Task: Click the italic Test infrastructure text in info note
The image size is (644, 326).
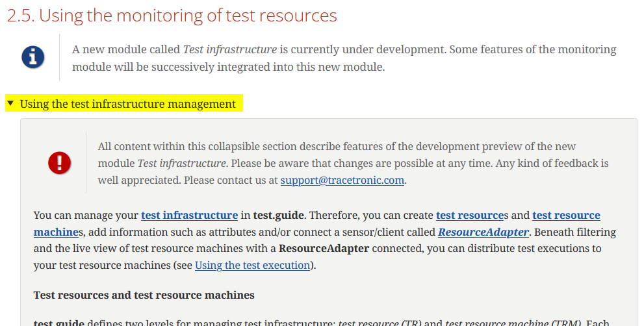Action: pos(230,50)
